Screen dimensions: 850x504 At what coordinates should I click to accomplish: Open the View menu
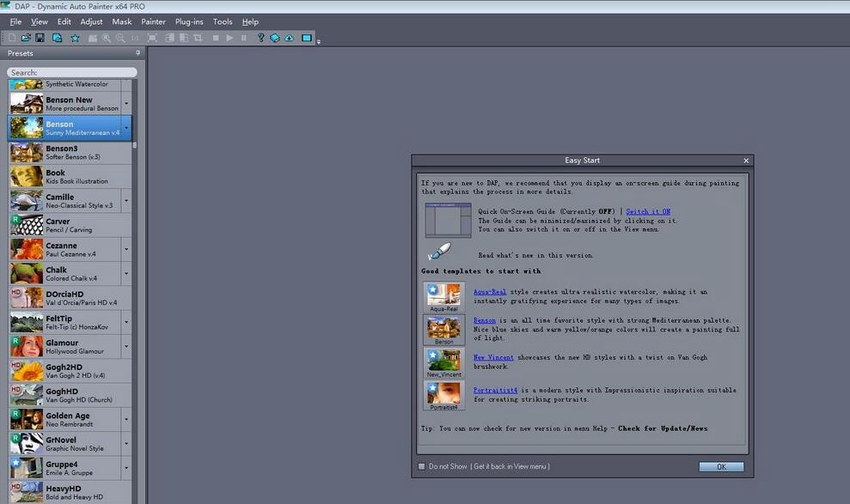point(39,21)
